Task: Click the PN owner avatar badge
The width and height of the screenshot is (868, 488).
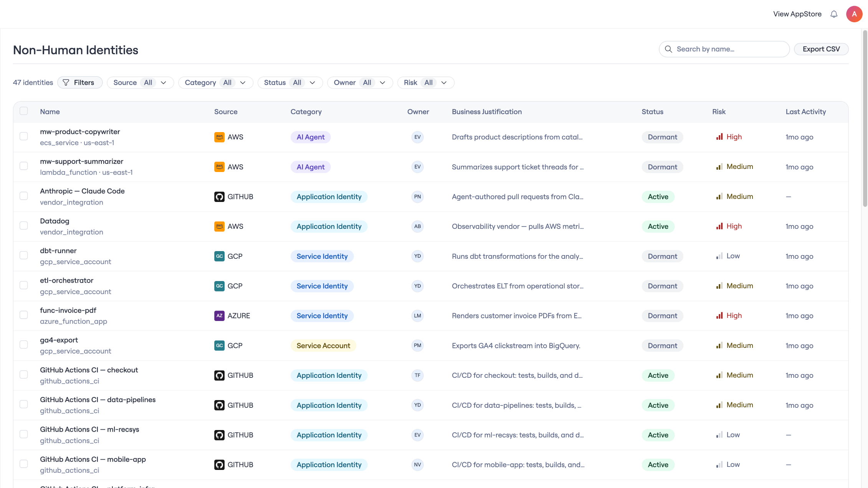Action: (417, 197)
